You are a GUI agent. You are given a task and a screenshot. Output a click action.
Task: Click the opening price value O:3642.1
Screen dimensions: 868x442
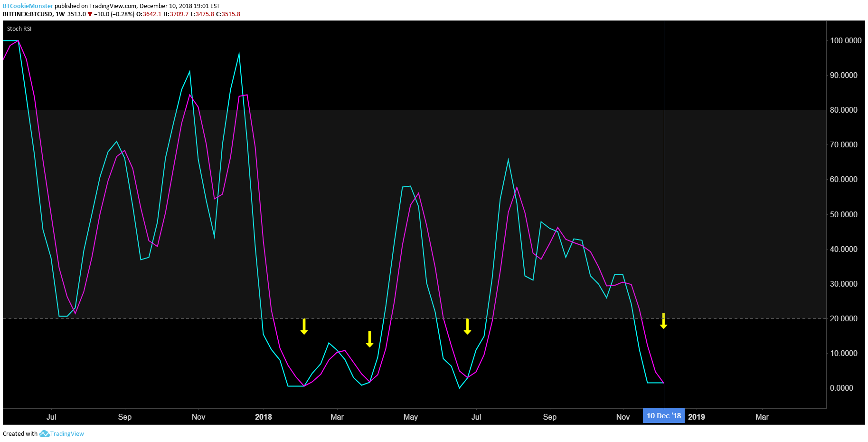click(149, 14)
